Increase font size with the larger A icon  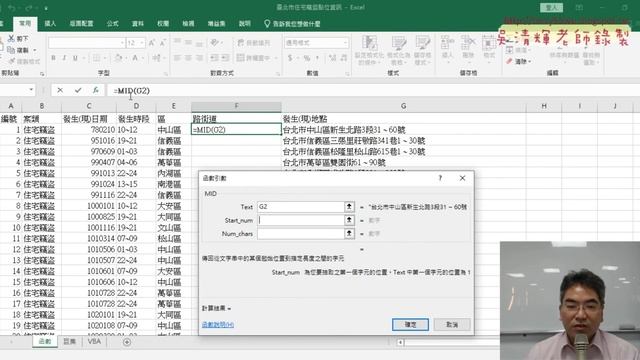(152, 43)
